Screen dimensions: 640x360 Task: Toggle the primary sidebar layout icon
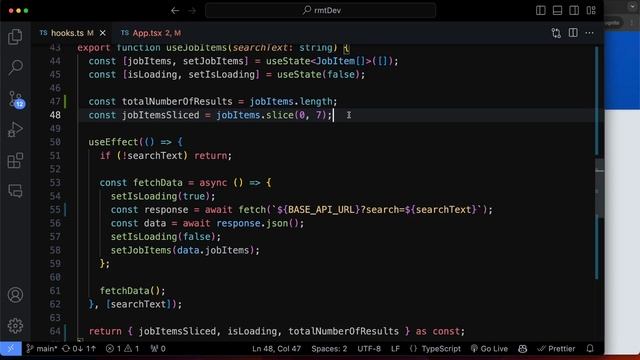point(540,11)
